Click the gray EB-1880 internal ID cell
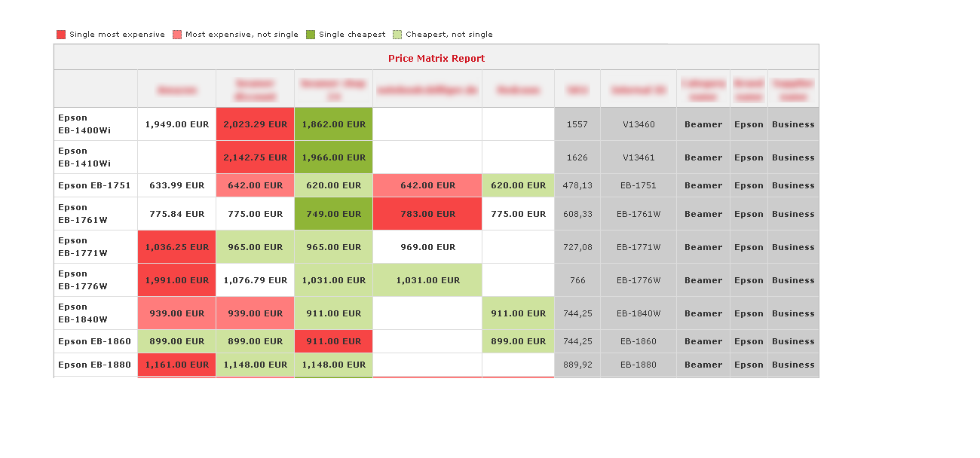Viewport: 980px width, 458px height. (639, 365)
